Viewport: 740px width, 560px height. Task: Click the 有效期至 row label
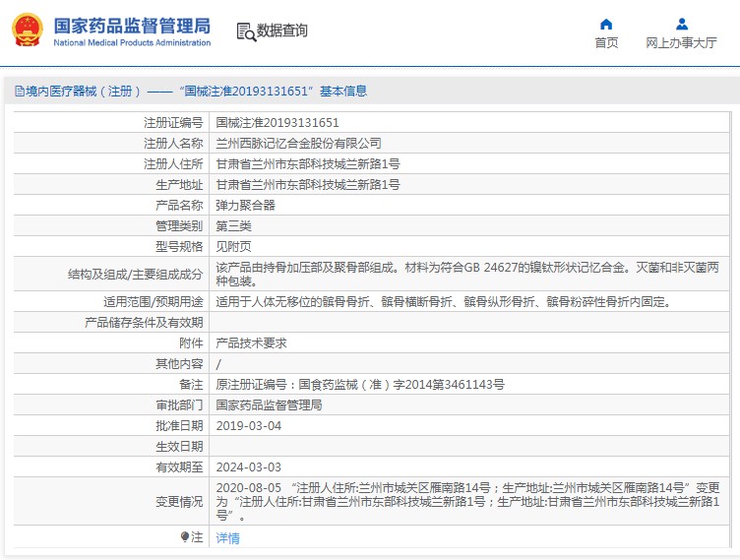179,467
